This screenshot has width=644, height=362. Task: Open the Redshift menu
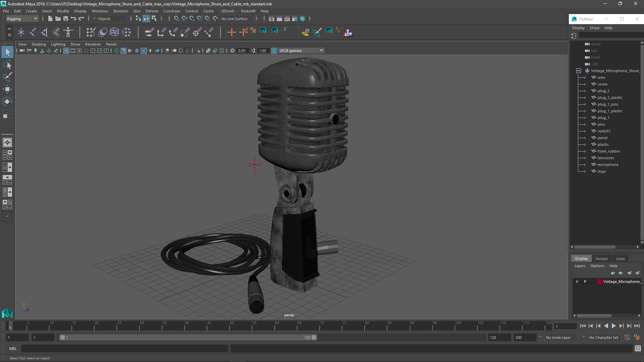(x=248, y=11)
